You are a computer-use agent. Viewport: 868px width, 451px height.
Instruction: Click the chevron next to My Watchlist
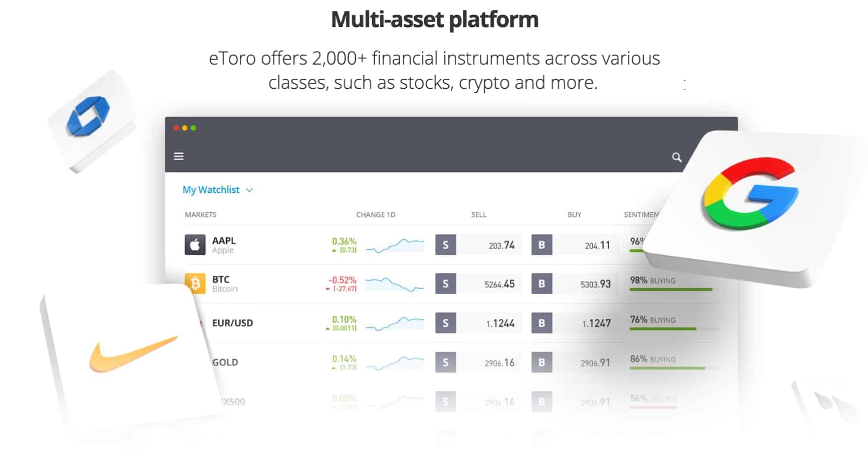coord(249,190)
